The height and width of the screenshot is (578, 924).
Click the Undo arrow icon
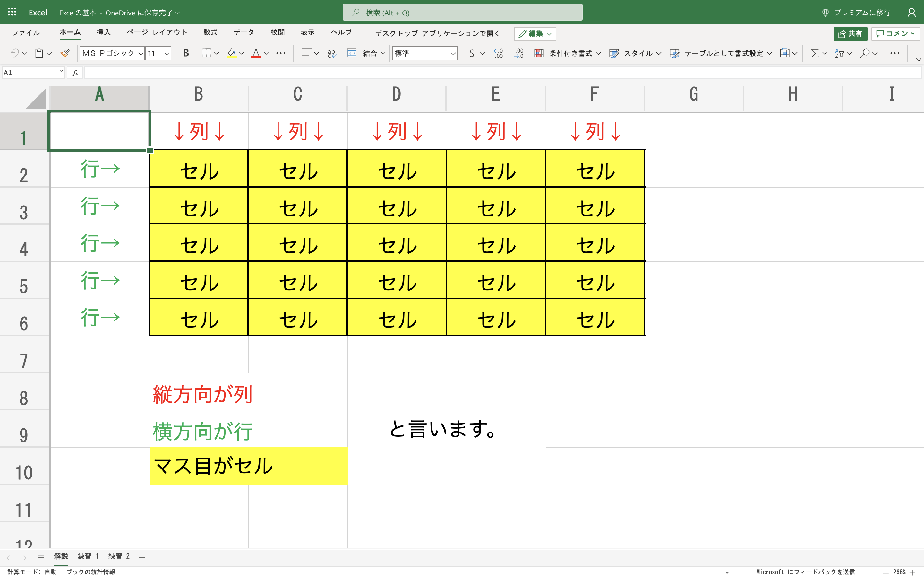click(14, 53)
